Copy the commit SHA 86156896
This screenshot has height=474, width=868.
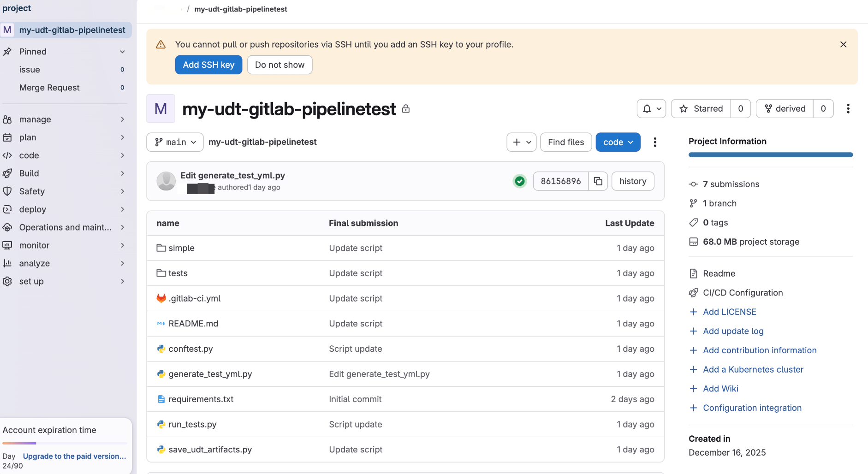click(x=598, y=181)
